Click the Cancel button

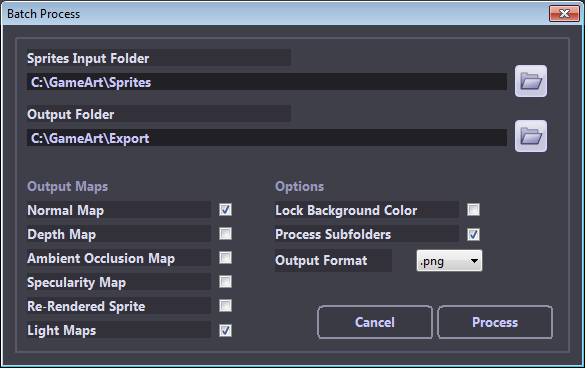coord(375,322)
